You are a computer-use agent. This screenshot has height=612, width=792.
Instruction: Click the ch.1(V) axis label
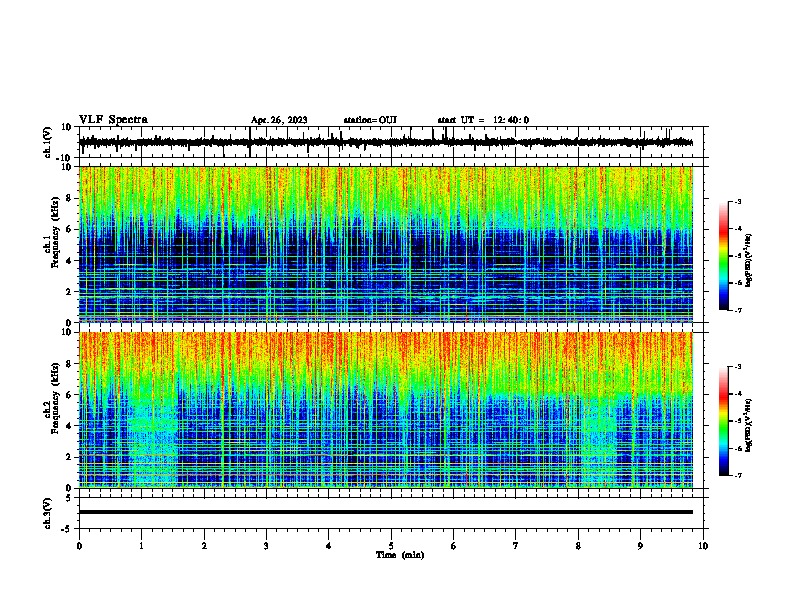click(x=48, y=142)
